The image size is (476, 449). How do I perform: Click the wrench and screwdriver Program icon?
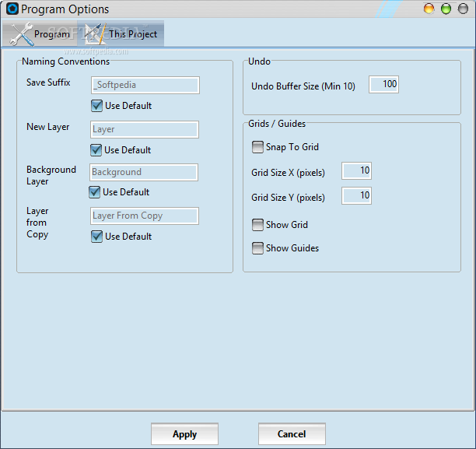pos(22,34)
